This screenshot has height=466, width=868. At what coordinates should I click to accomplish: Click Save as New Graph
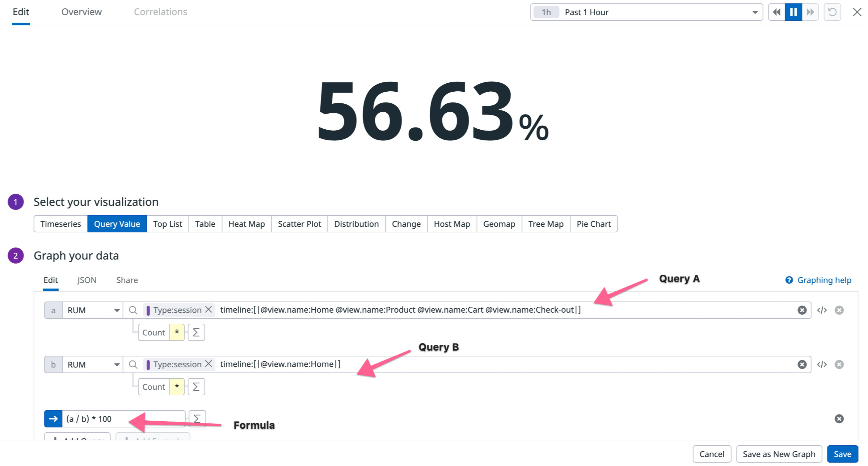click(779, 454)
